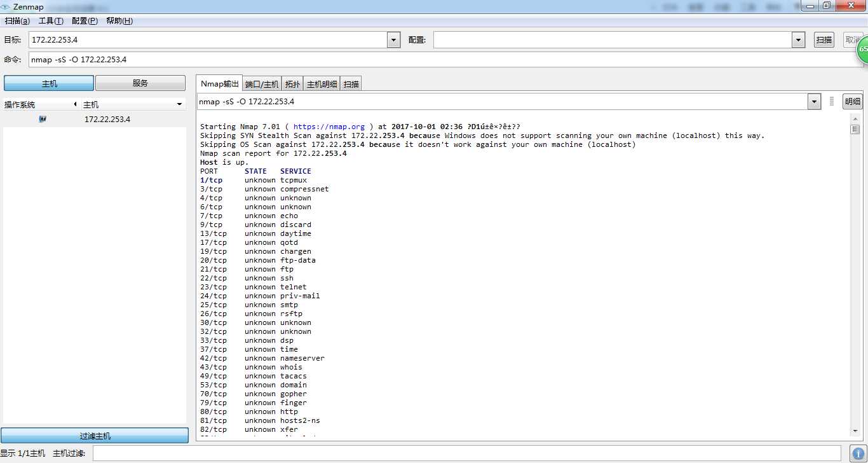
Task: Click the 17/tcp qotd row
Action: [249, 242]
